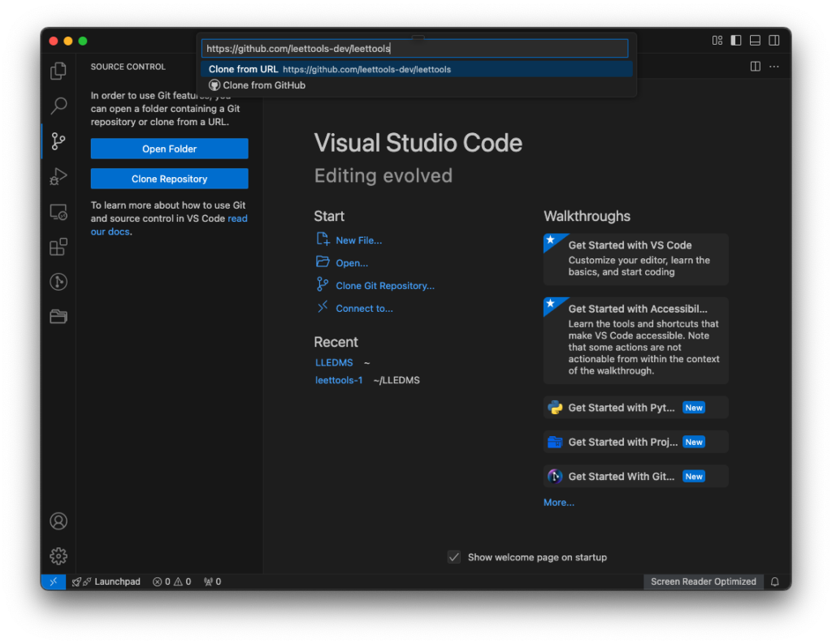The width and height of the screenshot is (832, 644).
Task: Click the forwarded ports status indicator
Action: tap(212, 581)
